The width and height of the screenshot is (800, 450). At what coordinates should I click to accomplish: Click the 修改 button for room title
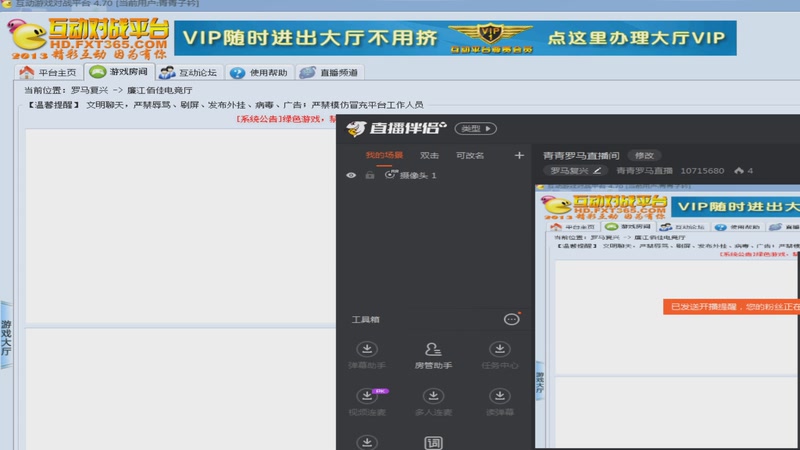(x=644, y=156)
